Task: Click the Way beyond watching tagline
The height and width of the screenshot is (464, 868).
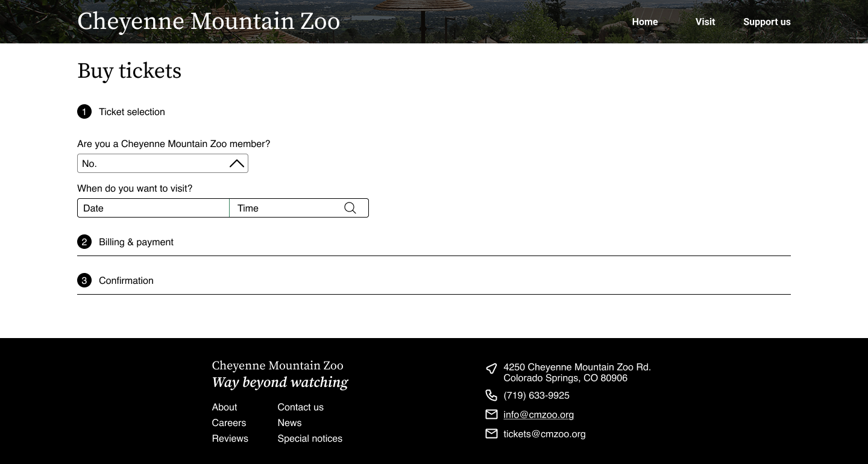Action: pyautogui.click(x=280, y=383)
